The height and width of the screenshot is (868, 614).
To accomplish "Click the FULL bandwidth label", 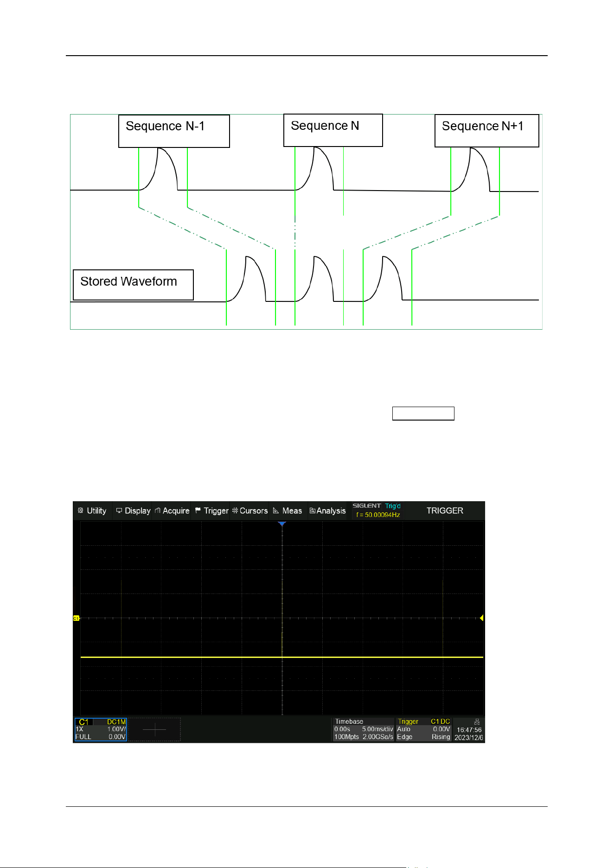I will [83, 737].
